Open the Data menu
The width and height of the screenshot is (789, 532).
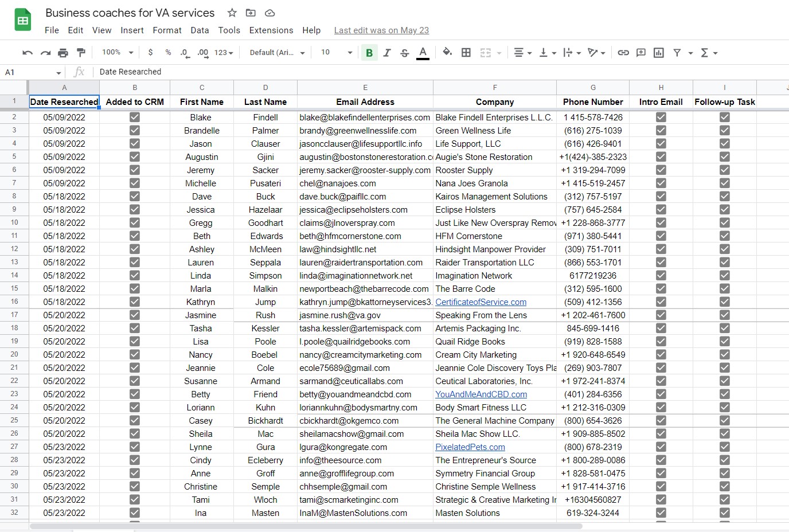click(200, 30)
